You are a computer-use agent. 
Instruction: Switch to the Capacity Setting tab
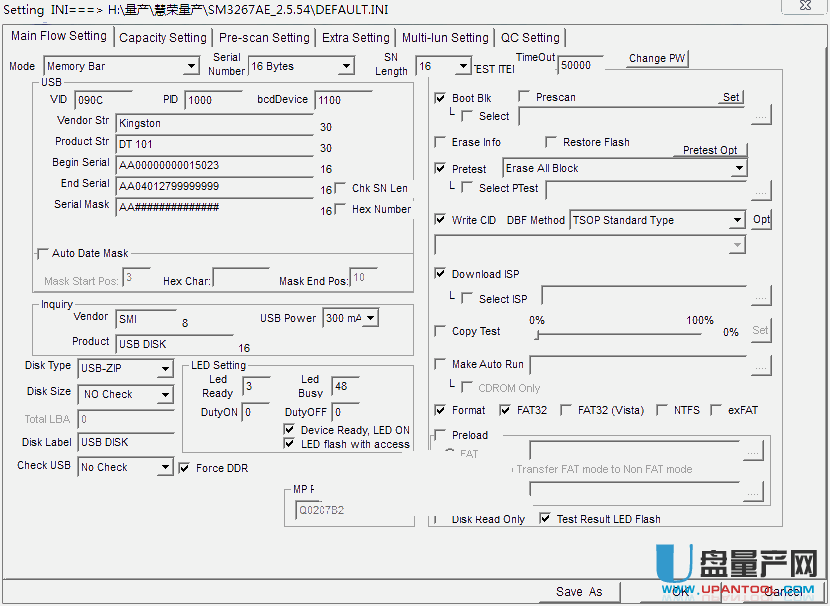[162, 38]
